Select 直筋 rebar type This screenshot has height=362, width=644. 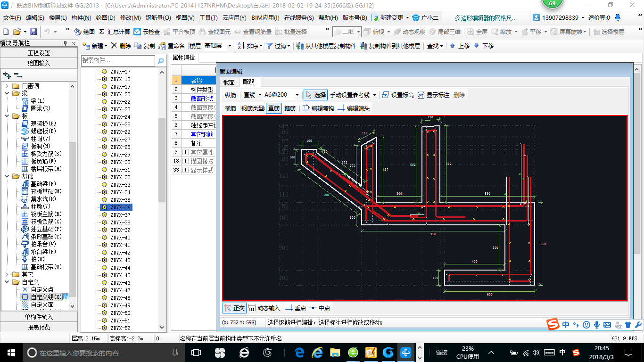point(274,108)
